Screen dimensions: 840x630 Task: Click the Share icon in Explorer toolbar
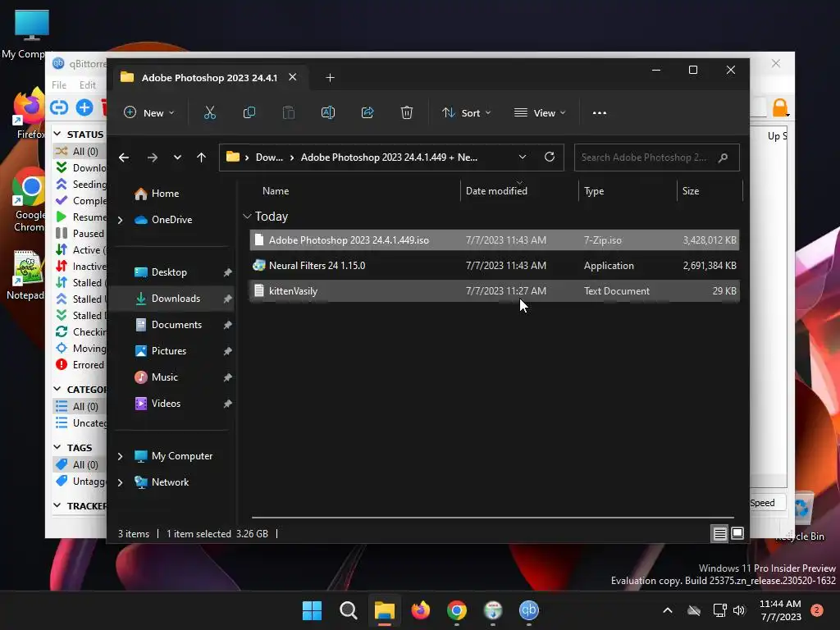[x=367, y=112]
